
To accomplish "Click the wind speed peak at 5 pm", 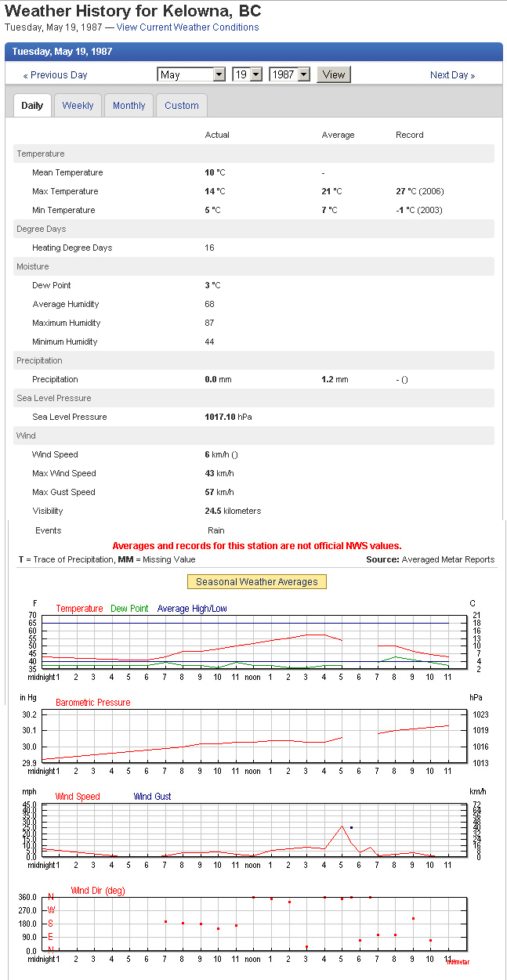I will point(342,826).
